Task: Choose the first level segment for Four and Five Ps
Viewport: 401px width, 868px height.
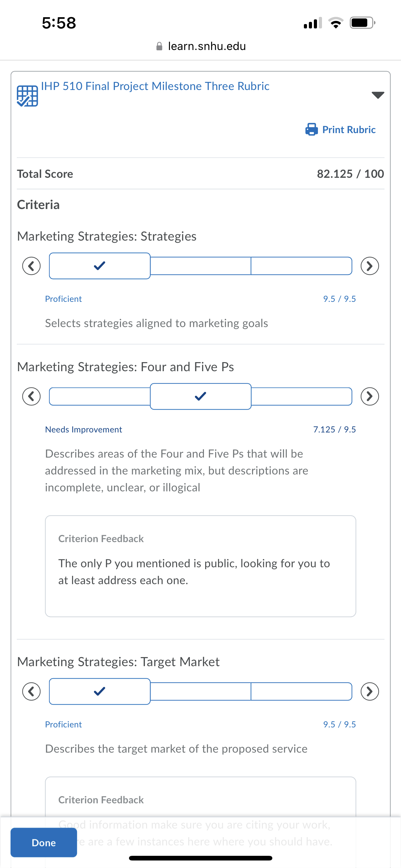Action: click(x=100, y=396)
